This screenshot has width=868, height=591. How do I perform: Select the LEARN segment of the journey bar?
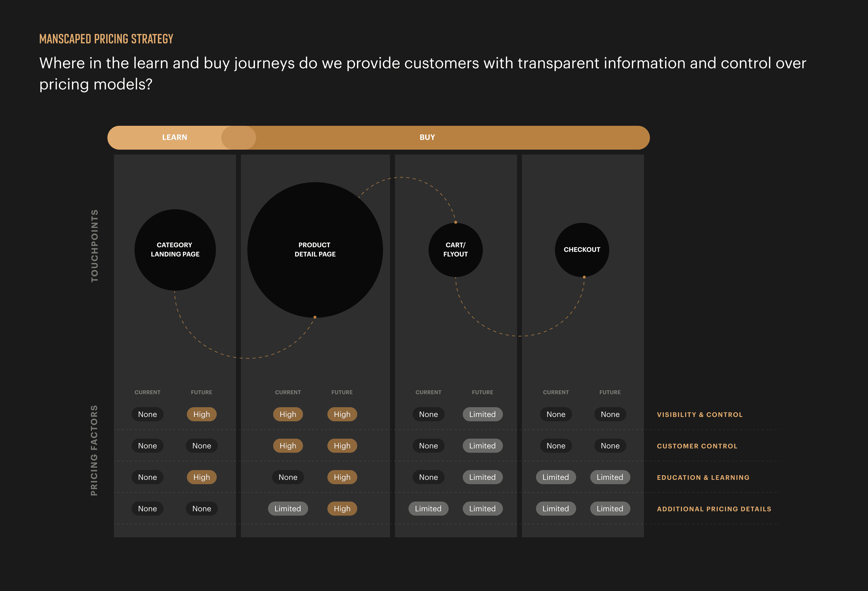tap(175, 137)
